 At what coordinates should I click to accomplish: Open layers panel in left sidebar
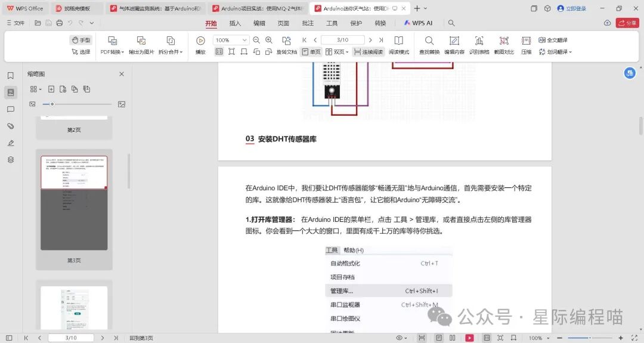pyautogui.click(x=11, y=160)
